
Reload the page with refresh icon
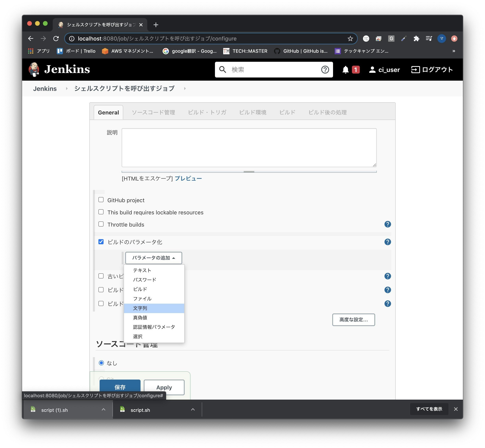point(56,39)
